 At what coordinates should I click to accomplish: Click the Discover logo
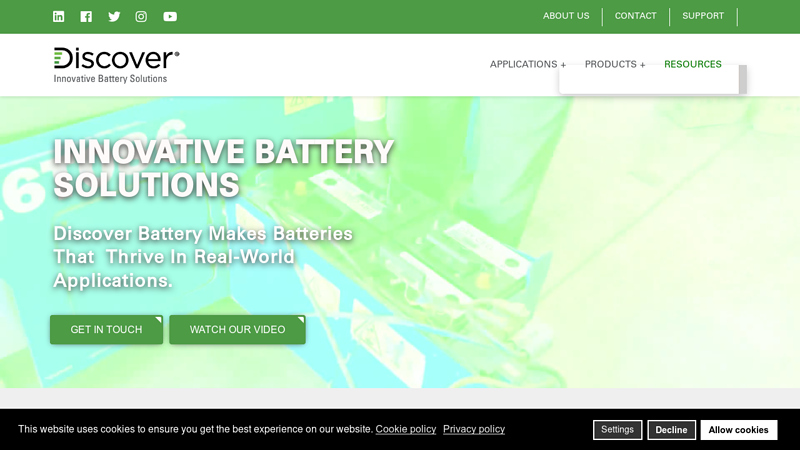click(116, 65)
